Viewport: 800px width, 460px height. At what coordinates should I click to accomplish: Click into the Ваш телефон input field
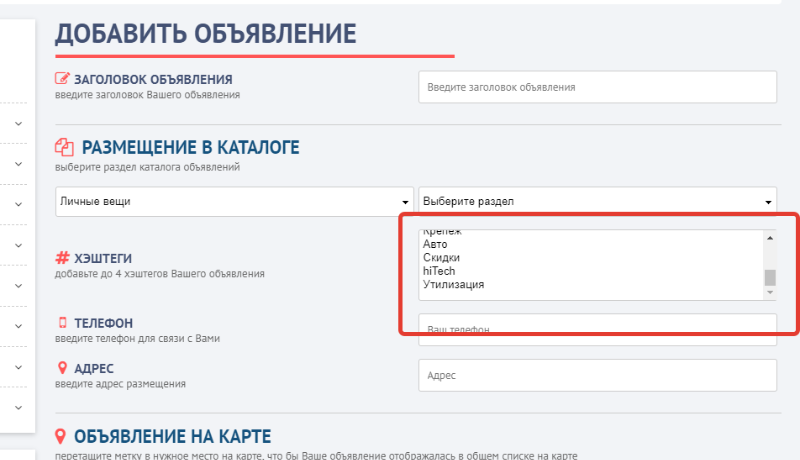point(597,330)
